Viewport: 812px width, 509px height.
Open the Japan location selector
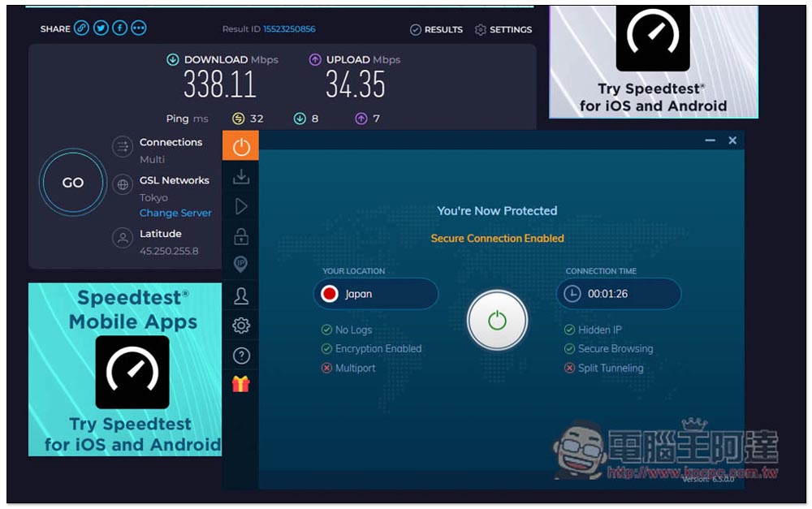click(x=375, y=294)
